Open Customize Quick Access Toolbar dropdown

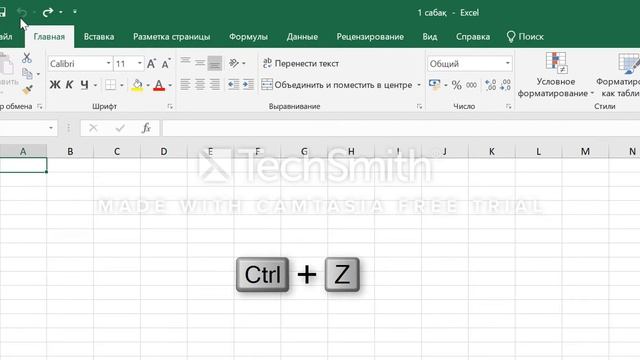(75, 12)
